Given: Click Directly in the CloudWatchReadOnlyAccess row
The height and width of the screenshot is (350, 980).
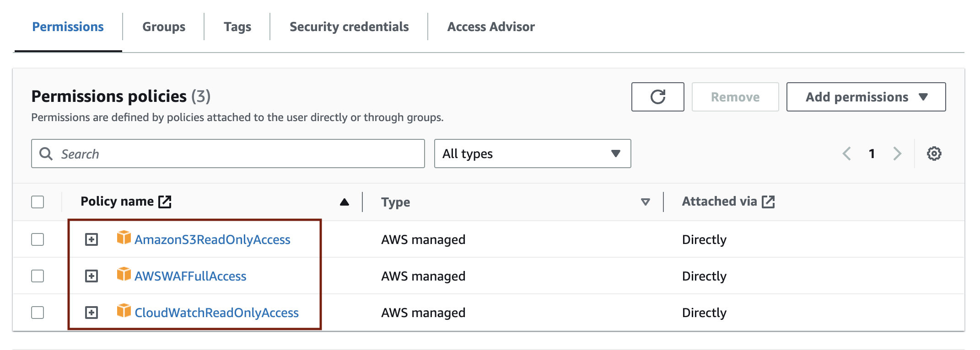Looking at the screenshot, I should coord(704,313).
